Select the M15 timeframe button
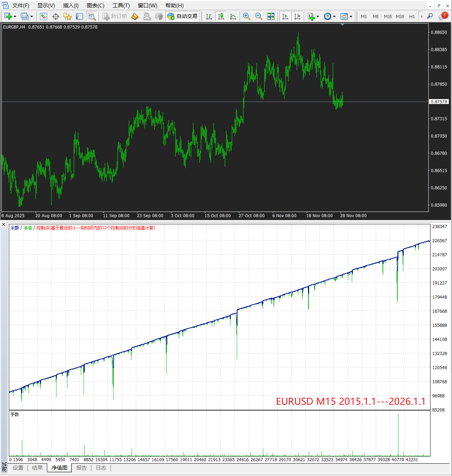 tap(388, 17)
